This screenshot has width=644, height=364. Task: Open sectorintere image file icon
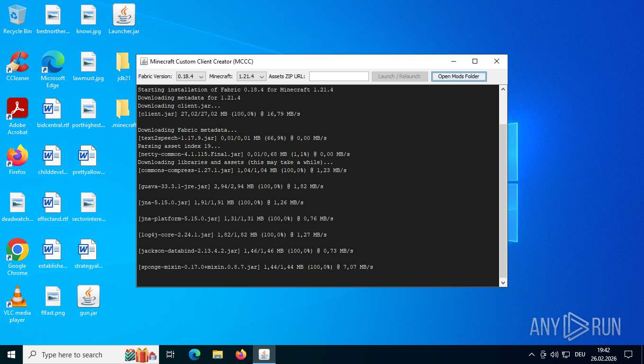89,207
